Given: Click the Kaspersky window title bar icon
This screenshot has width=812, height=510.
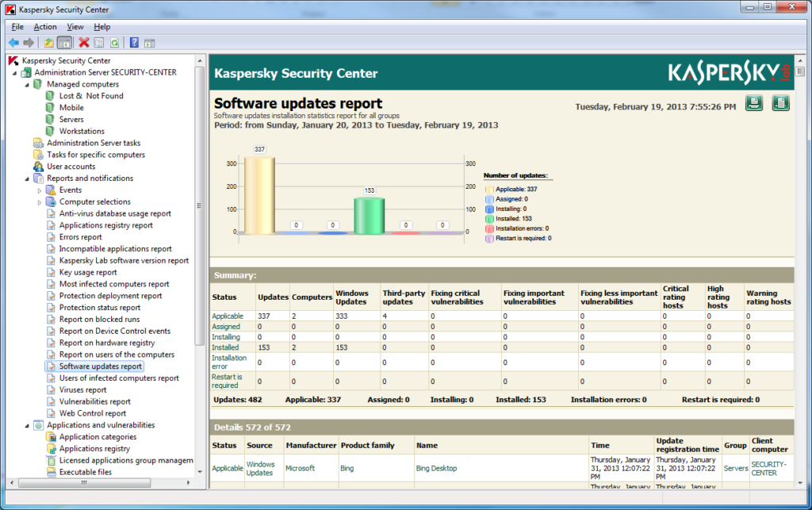Looking at the screenshot, I should click(10, 10).
